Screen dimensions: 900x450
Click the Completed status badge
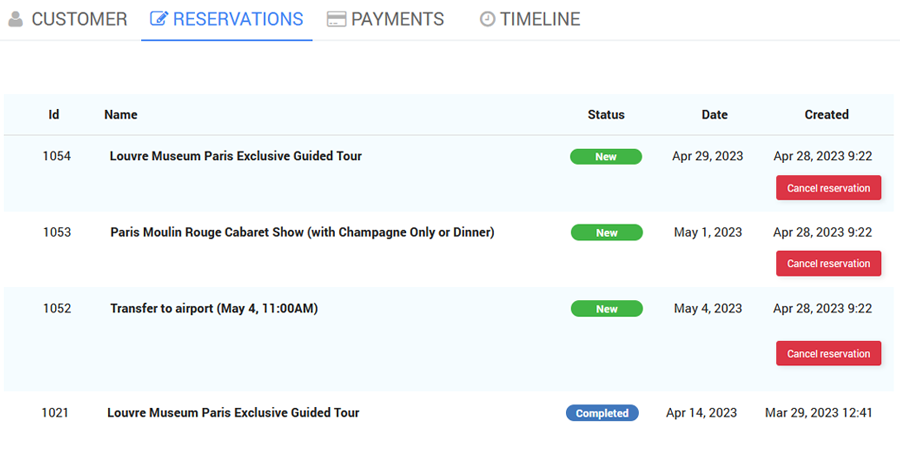[602, 413]
